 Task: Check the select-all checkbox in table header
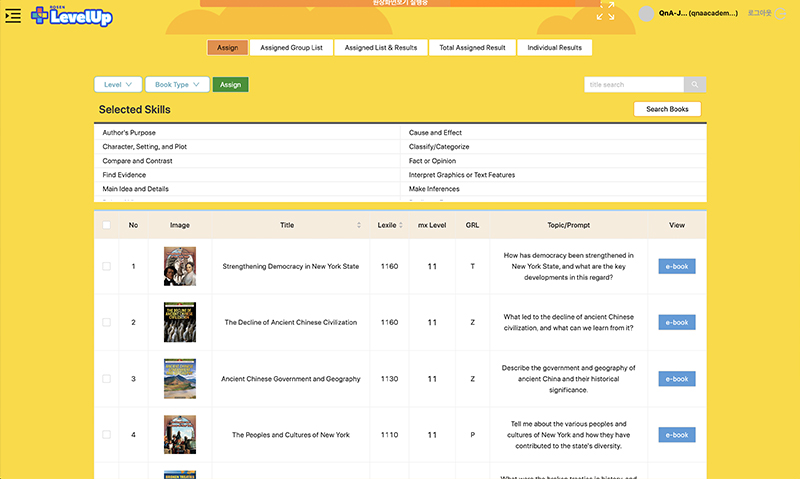point(106,225)
